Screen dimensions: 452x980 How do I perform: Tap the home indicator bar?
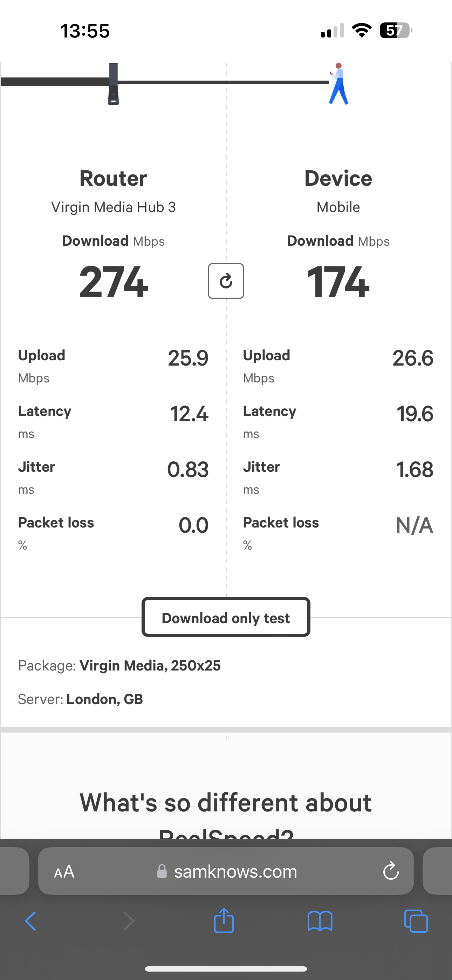tap(226, 969)
